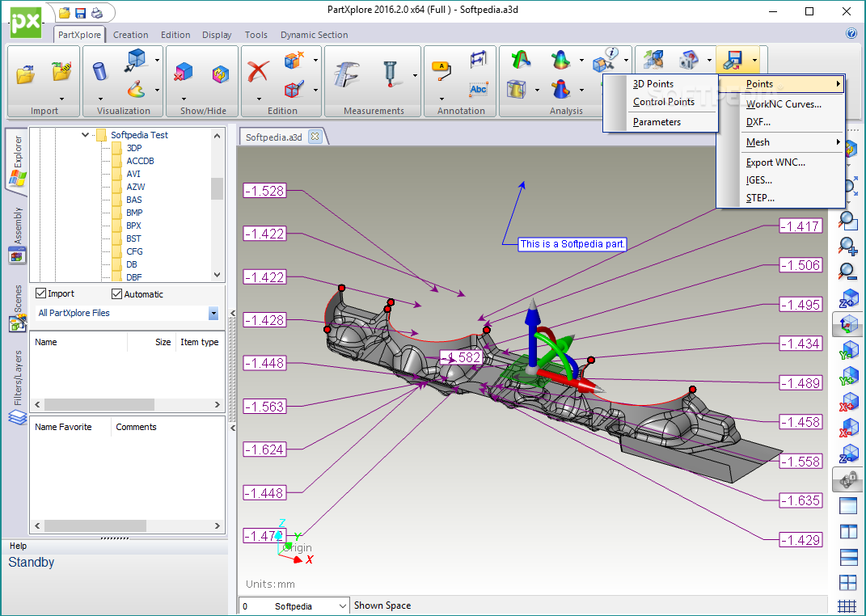This screenshot has width=866, height=616.
Task: Click the zoom window icon on right toolbar
Action: tap(847, 220)
